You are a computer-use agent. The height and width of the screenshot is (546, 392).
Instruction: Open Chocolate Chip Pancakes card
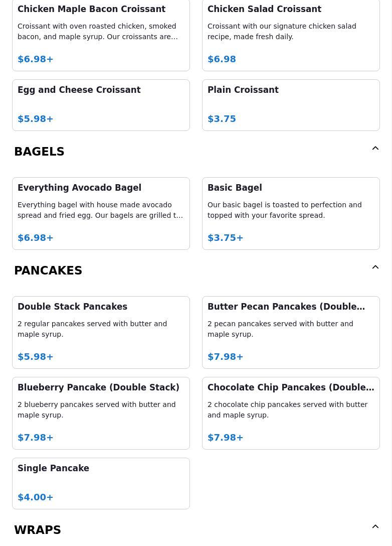[291, 414]
